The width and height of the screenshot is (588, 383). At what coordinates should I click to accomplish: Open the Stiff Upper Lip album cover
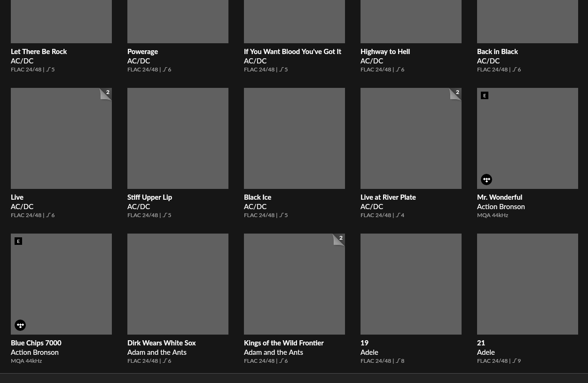[178, 138]
